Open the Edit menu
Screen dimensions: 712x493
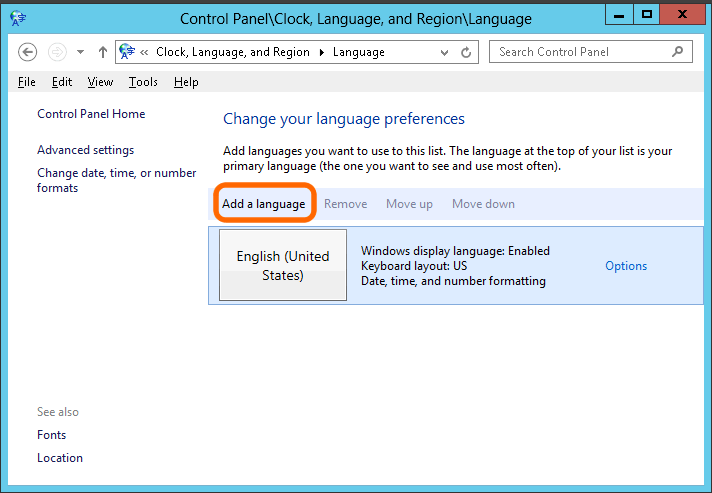pos(62,82)
